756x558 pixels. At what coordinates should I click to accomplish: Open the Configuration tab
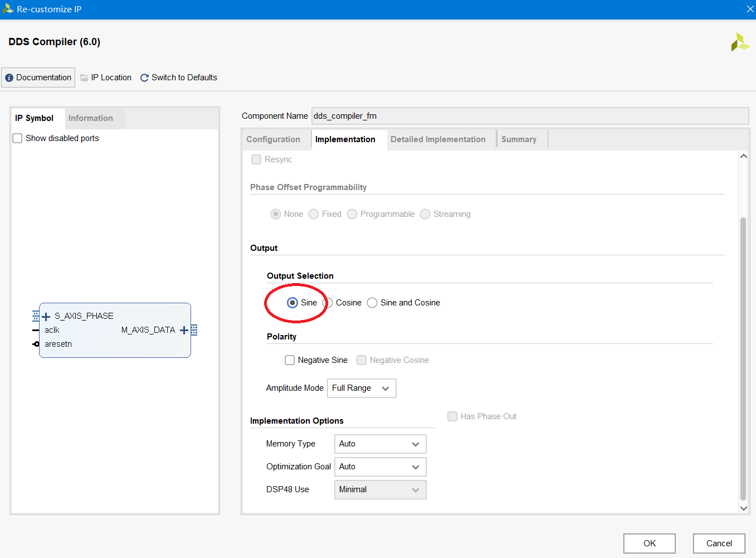[x=273, y=139]
